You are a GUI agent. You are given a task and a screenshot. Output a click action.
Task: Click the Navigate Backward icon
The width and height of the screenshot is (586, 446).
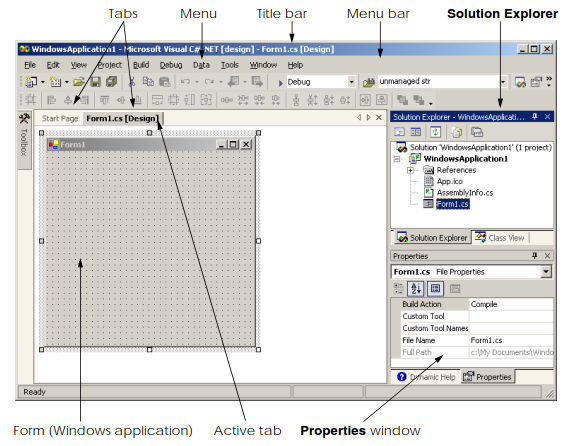coord(234,81)
